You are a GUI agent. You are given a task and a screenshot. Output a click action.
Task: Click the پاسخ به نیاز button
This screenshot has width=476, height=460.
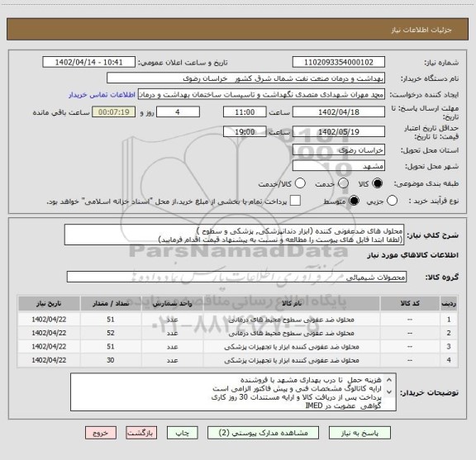[x=359, y=433]
